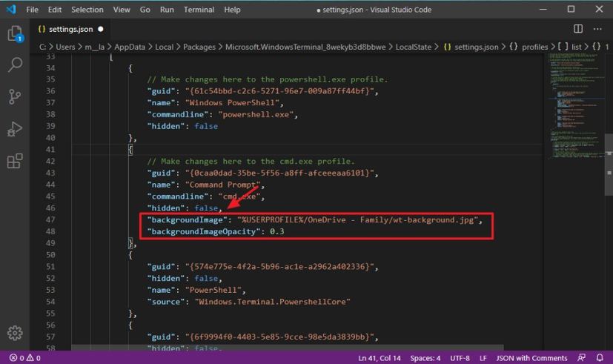Click the minimap code preview
The width and height of the screenshot is (613, 364).
(576, 104)
